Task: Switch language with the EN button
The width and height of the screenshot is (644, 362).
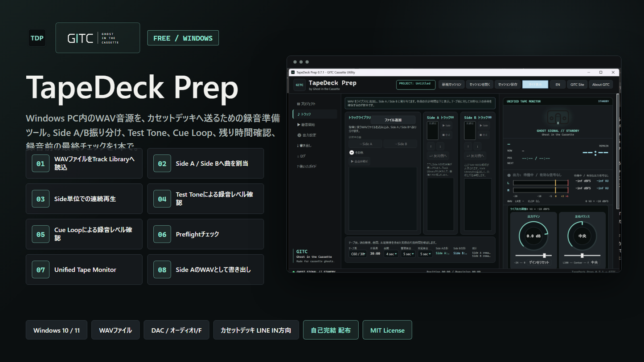Action: 558,84
